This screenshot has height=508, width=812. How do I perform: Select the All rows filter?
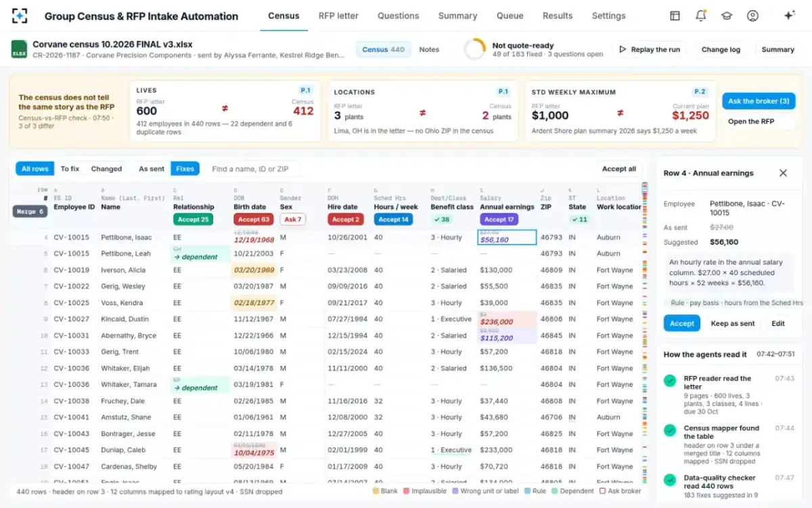pos(35,169)
